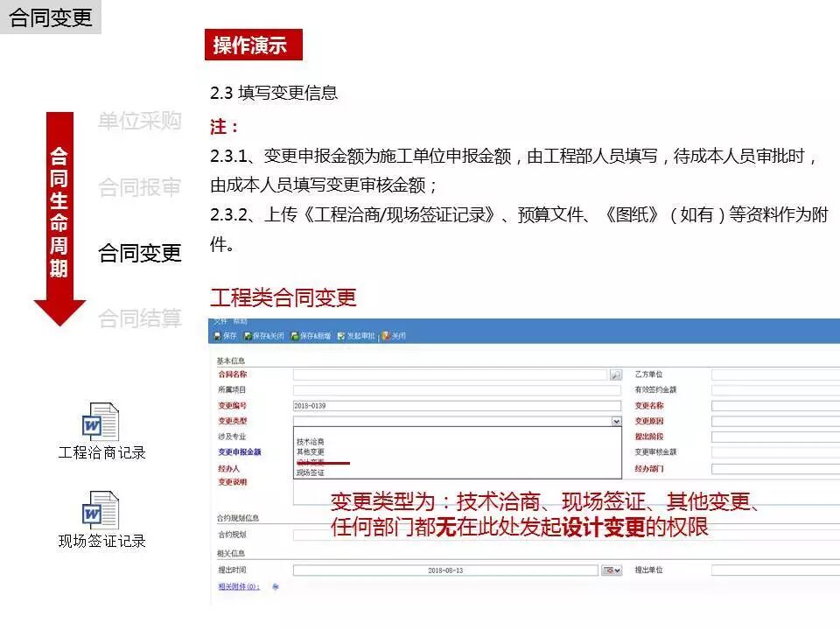Click the 工程洽商记录 file label

pyautogui.click(x=101, y=452)
